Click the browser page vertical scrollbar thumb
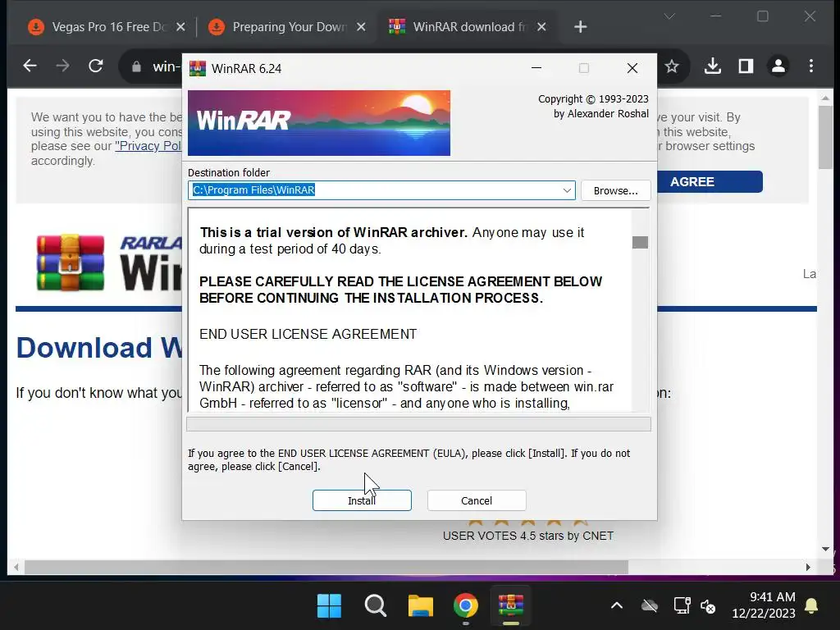The height and width of the screenshot is (630, 840). (825, 137)
